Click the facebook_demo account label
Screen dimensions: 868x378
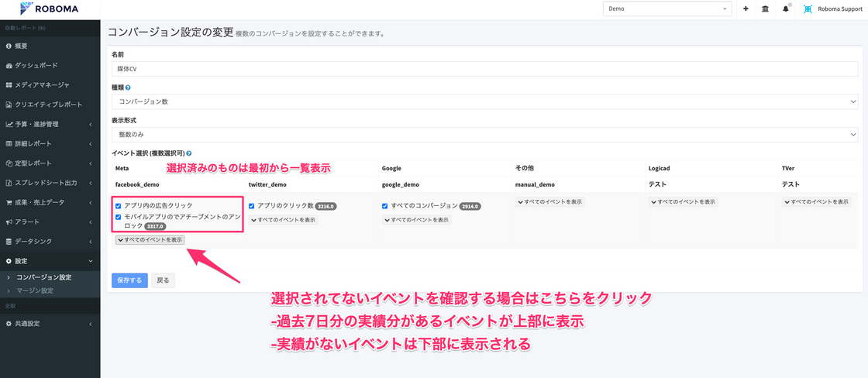click(x=136, y=184)
